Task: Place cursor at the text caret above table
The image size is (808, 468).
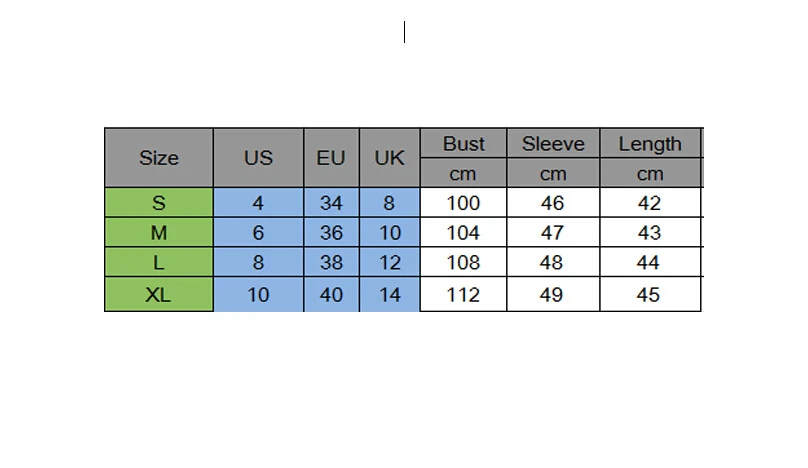Action: [x=405, y=32]
